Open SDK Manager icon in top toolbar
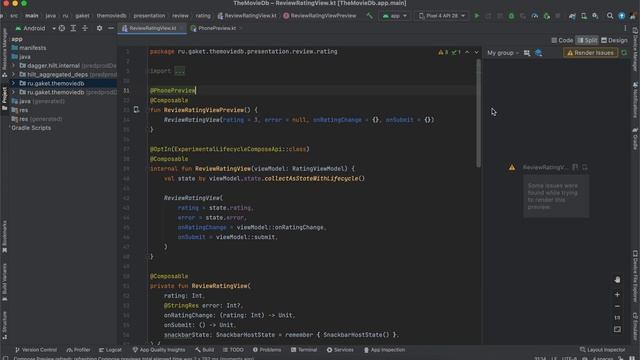This screenshot has height=360, width=640. 596,16
